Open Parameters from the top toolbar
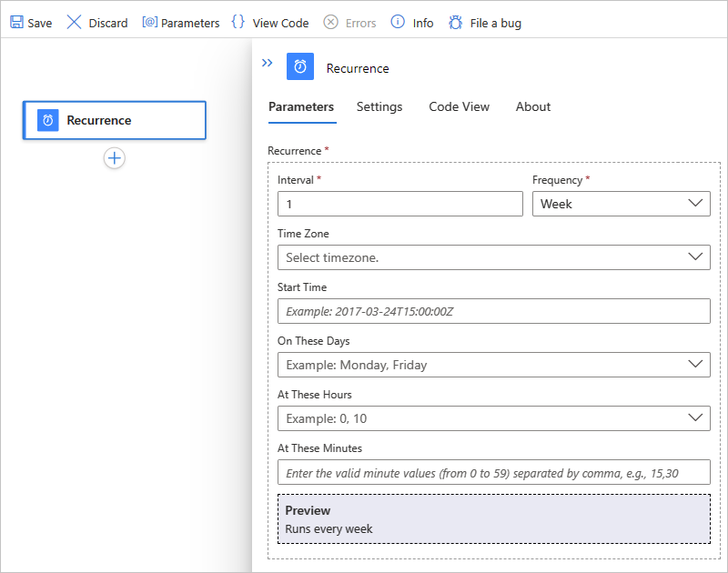The image size is (728, 573). [x=180, y=23]
